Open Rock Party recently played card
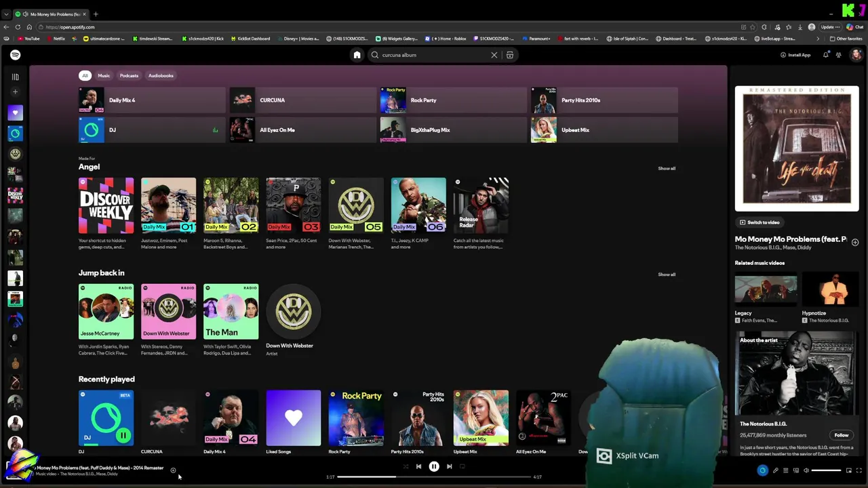 pyautogui.click(x=356, y=418)
